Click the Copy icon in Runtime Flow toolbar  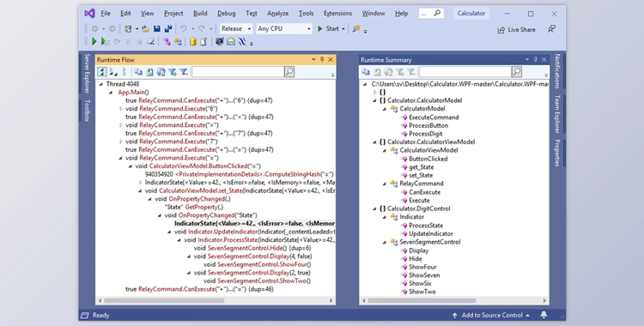[138, 72]
